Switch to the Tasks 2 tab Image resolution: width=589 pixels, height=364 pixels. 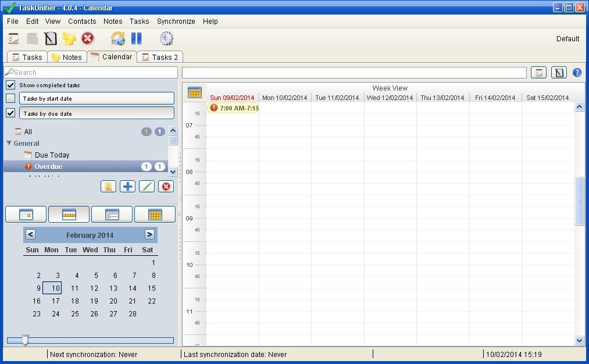(160, 57)
